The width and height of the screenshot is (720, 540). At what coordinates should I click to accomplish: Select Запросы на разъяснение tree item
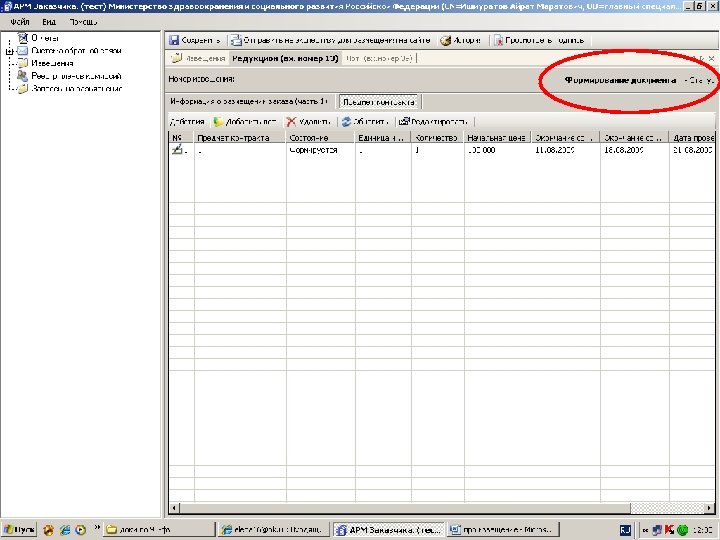point(76,89)
